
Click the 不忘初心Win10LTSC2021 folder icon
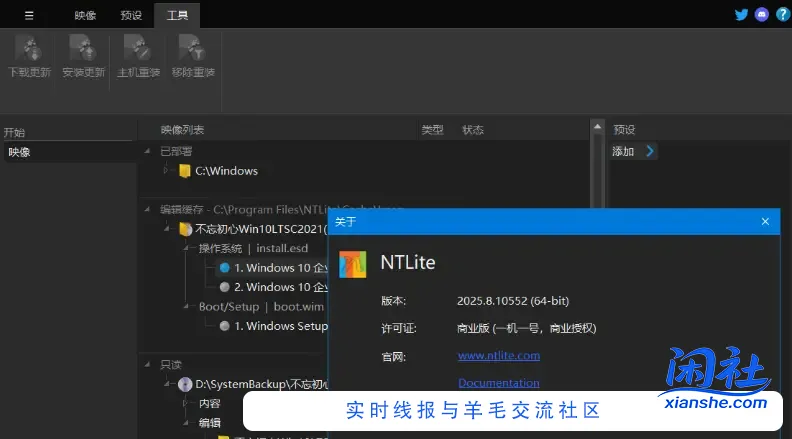coord(185,229)
